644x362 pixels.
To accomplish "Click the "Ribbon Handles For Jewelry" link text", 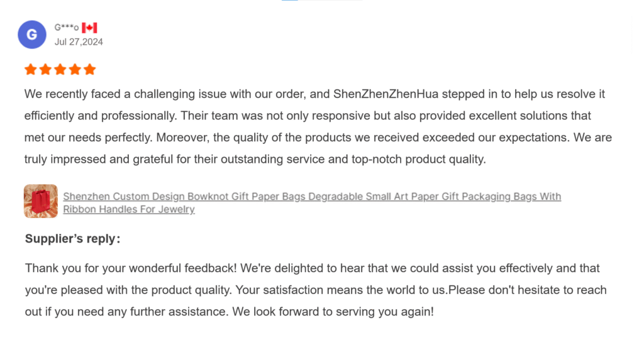I will pos(129,209).
